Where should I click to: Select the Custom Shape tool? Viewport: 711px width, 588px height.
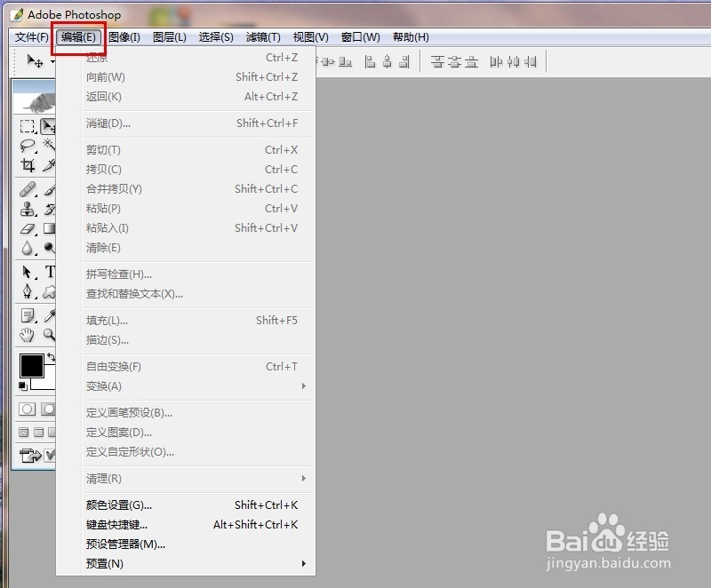48,291
